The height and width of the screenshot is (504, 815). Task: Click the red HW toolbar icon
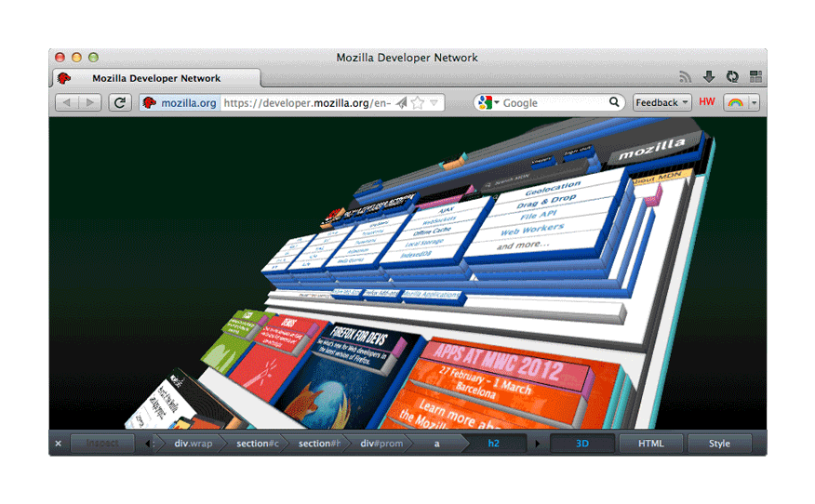707,102
